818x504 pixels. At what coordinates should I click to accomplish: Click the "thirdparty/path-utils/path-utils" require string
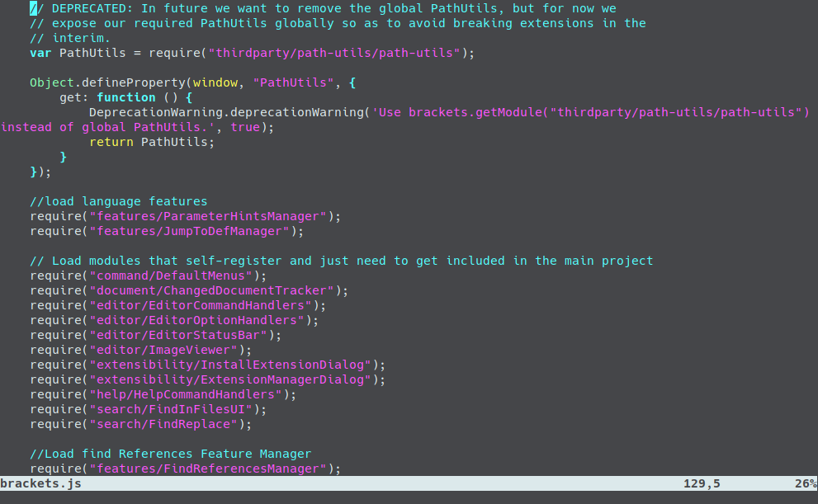point(334,53)
